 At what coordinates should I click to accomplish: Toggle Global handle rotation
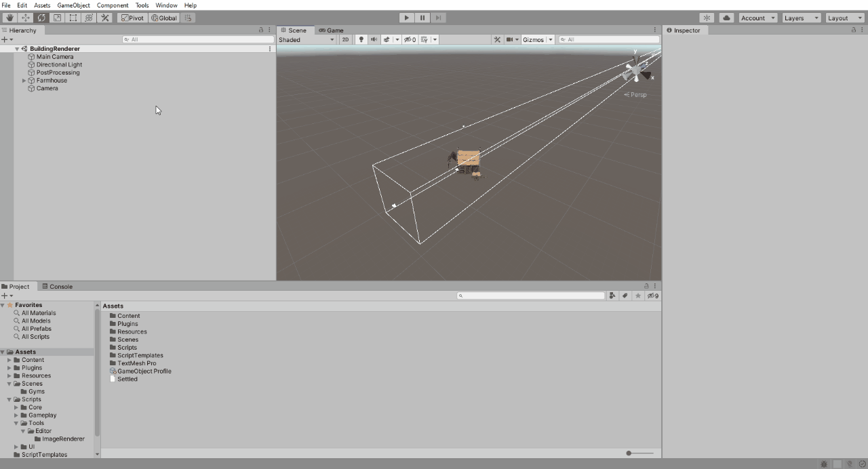click(x=164, y=18)
